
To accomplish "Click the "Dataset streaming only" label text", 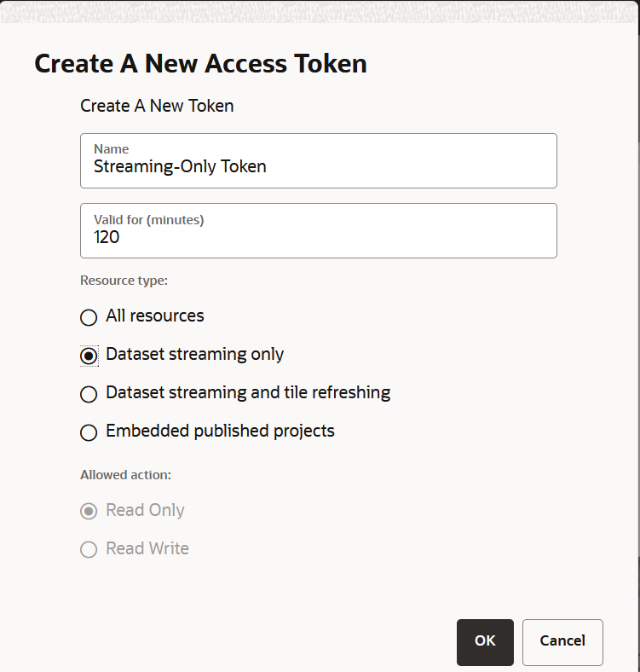I will (195, 355).
